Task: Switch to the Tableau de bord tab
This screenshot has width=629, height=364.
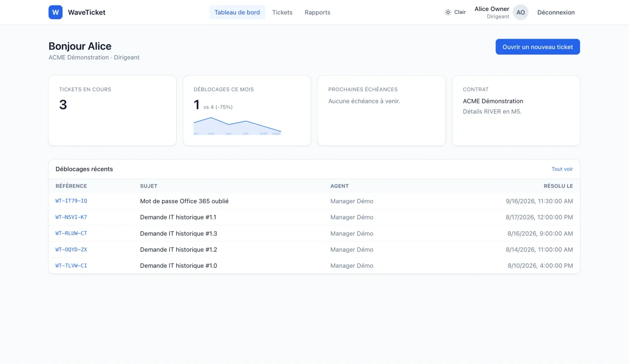Action: point(237,12)
